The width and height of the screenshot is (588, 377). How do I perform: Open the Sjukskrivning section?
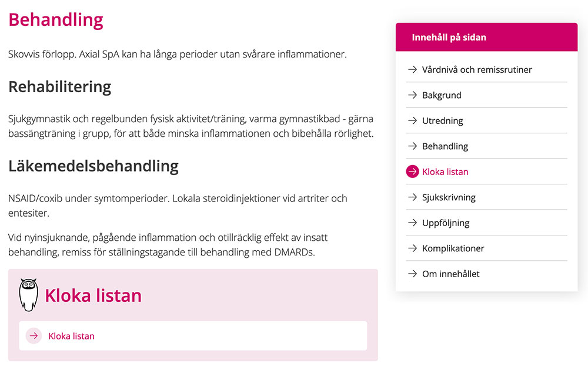[x=450, y=197]
